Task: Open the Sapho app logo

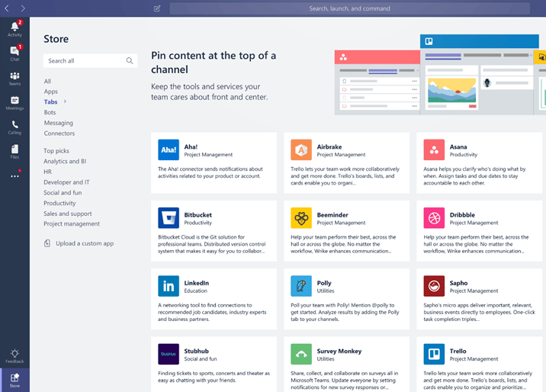Action: click(434, 286)
